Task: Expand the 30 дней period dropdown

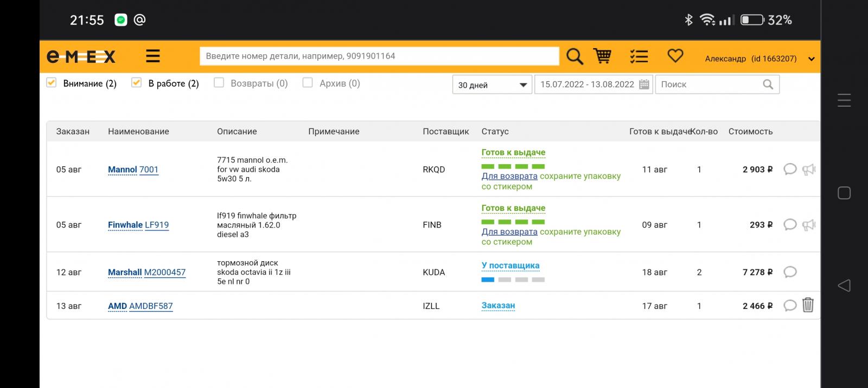Action: click(492, 85)
